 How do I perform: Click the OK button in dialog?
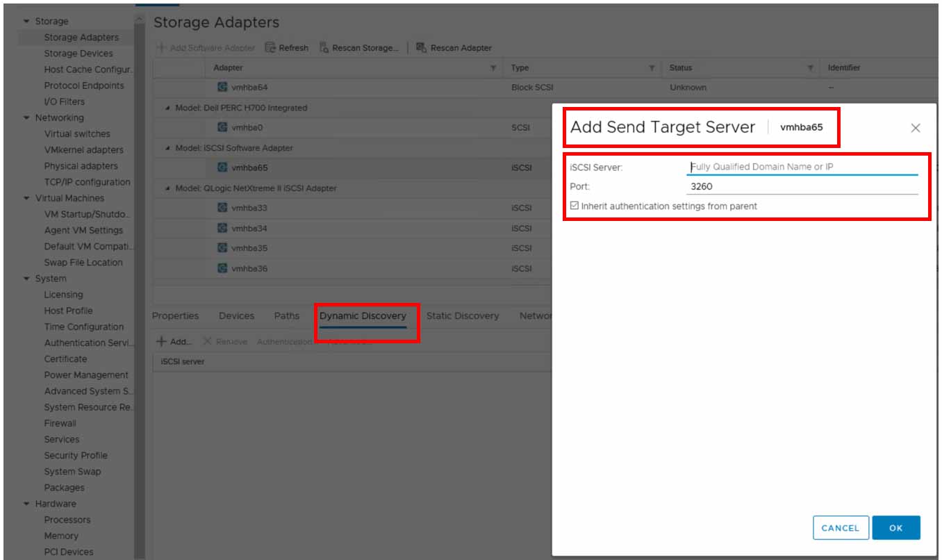pos(896,528)
